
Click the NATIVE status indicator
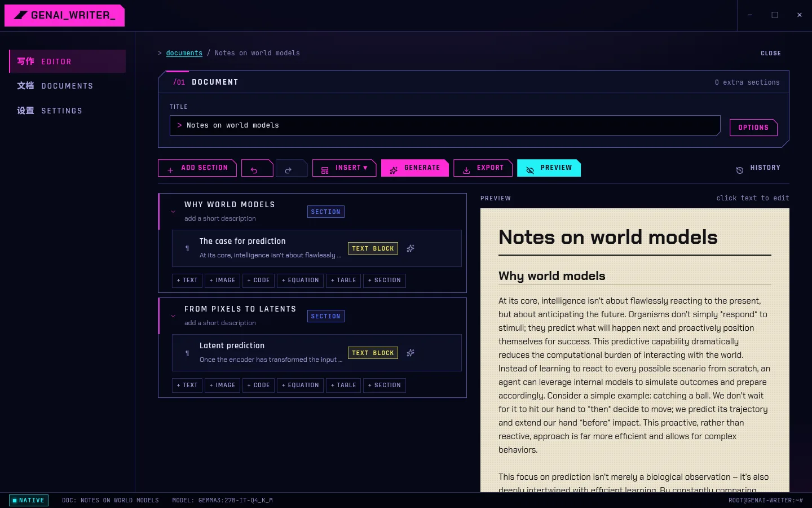tap(29, 500)
